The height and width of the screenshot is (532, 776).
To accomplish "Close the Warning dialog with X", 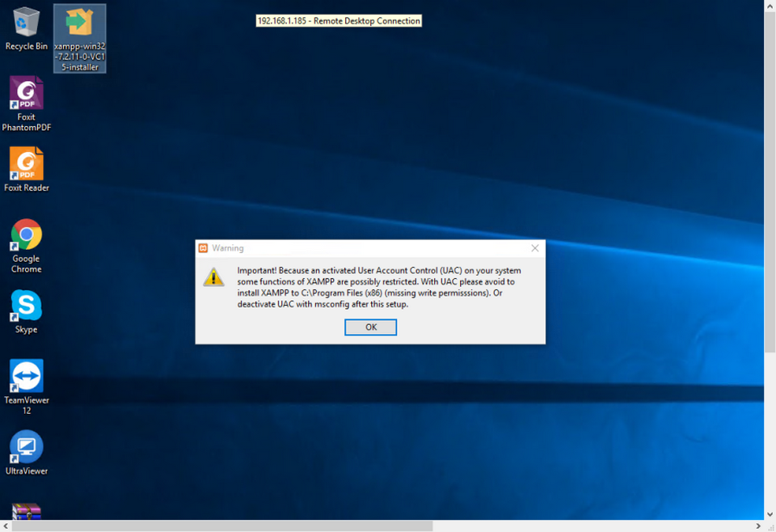I will pos(535,248).
